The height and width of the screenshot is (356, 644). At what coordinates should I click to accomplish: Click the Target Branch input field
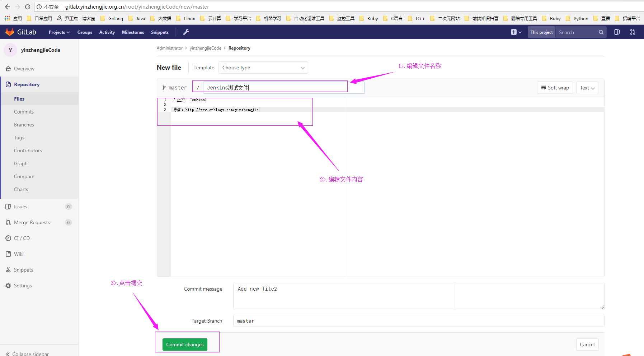[419, 321]
